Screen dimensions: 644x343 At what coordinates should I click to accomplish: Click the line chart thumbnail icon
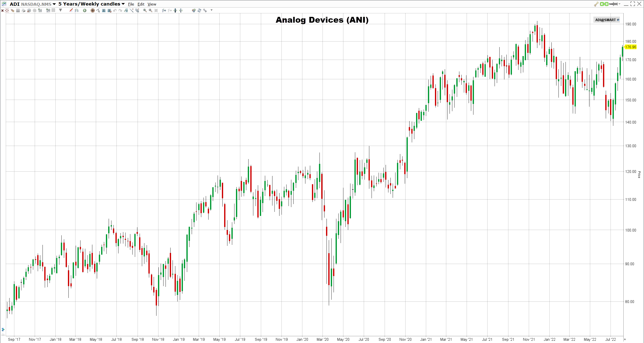click(48, 10)
